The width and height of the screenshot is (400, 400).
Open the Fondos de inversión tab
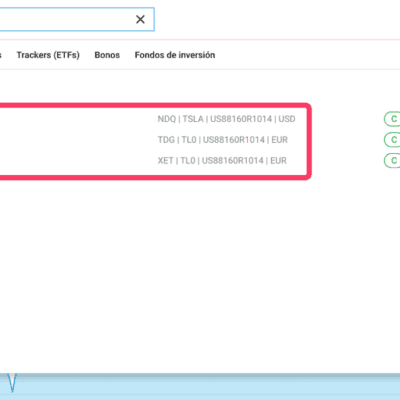pos(175,55)
